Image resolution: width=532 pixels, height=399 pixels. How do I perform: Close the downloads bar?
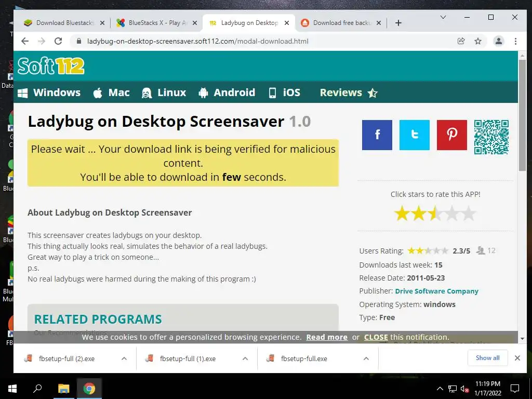click(x=517, y=358)
